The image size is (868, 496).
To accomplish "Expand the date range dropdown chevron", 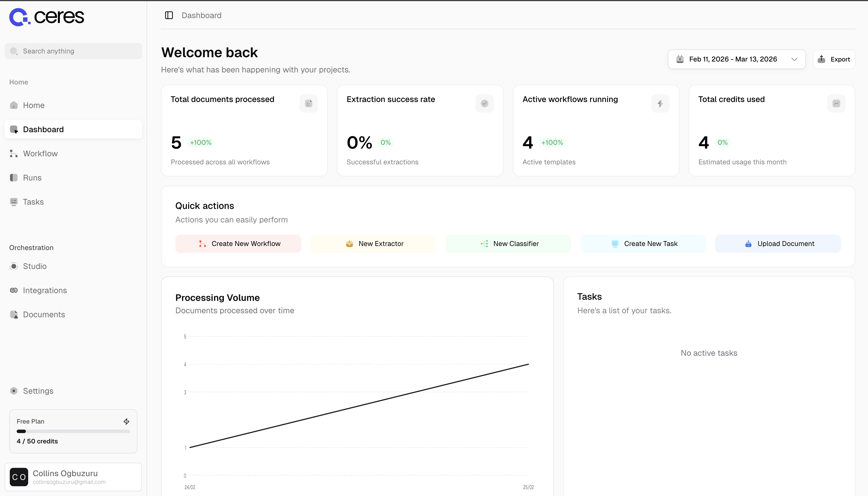I will (x=794, y=59).
